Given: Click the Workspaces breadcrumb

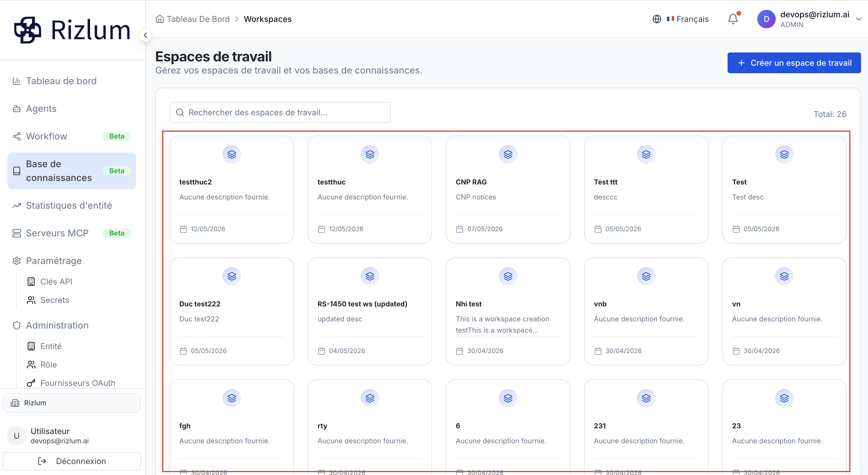Looking at the screenshot, I should 268,19.
